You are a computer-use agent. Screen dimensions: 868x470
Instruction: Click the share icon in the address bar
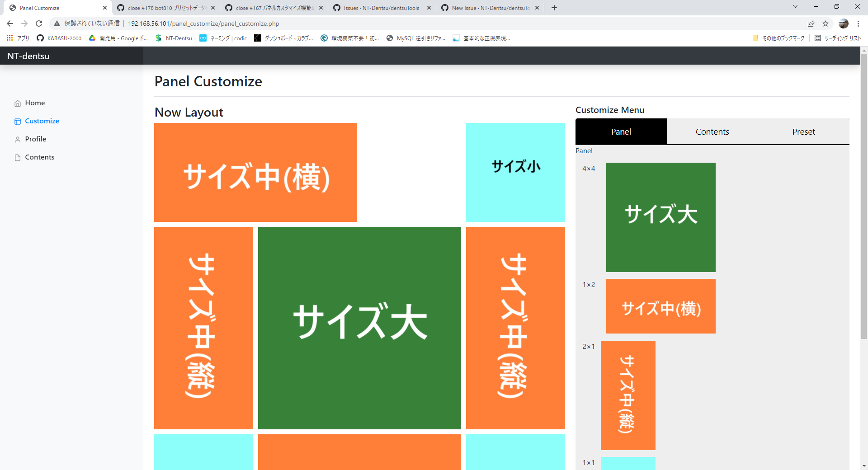[x=811, y=23]
